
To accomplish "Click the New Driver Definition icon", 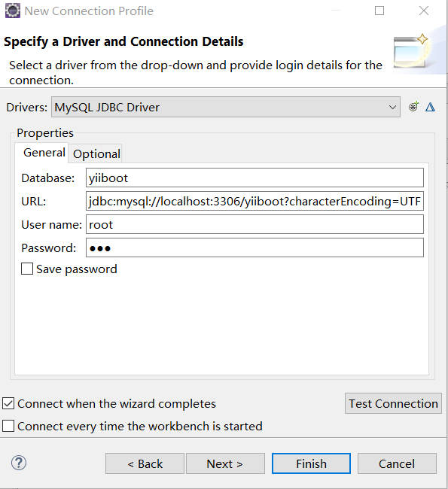I will (413, 107).
